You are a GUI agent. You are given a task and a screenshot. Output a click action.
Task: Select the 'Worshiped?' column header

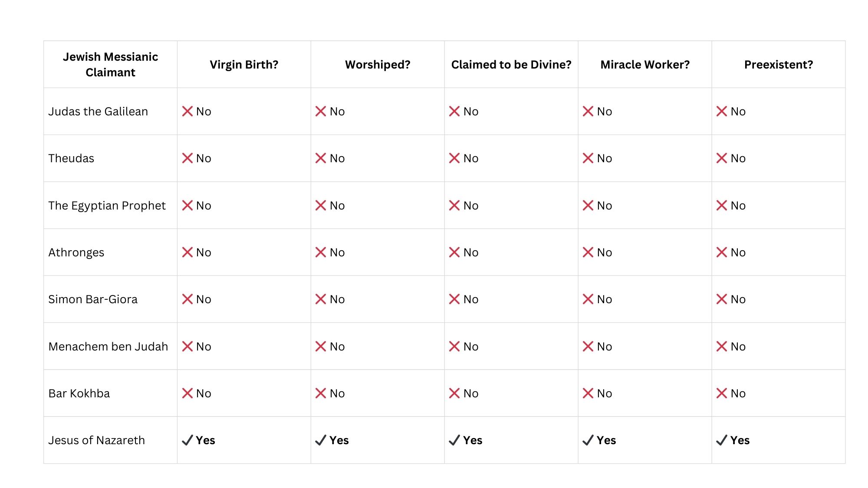click(378, 65)
